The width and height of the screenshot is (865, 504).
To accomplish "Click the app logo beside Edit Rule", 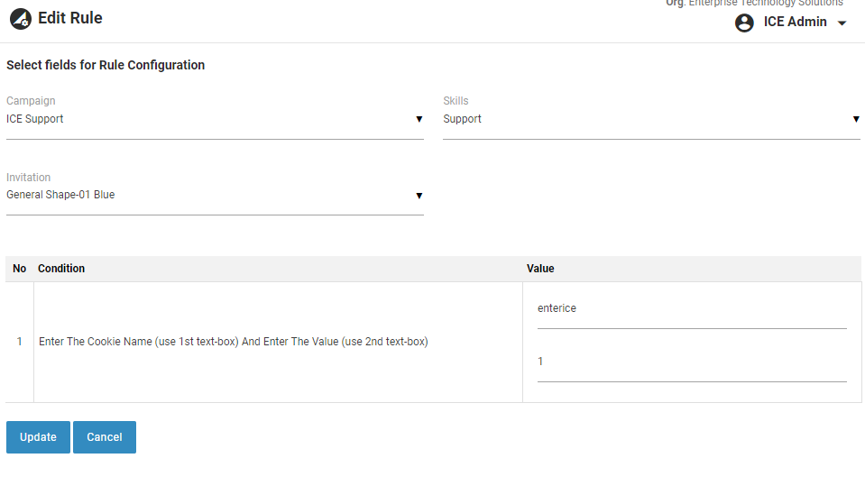I will pyautogui.click(x=20, y=19).
